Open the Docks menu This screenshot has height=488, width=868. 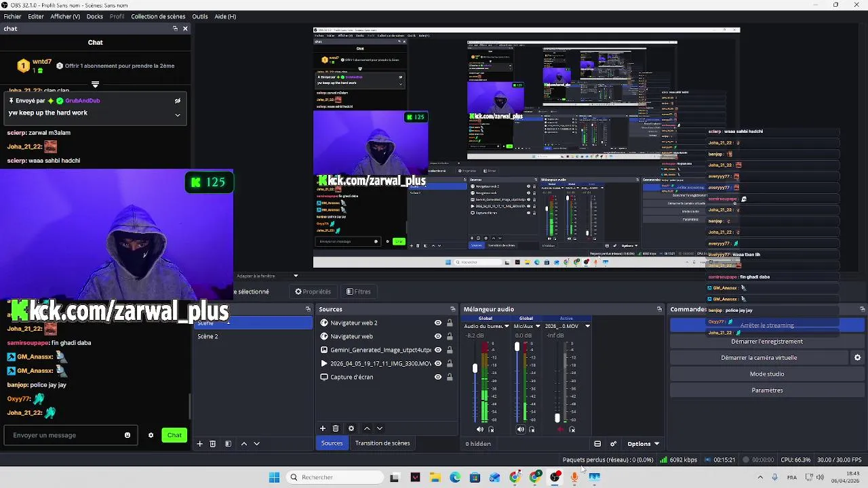tap(95, 16)
